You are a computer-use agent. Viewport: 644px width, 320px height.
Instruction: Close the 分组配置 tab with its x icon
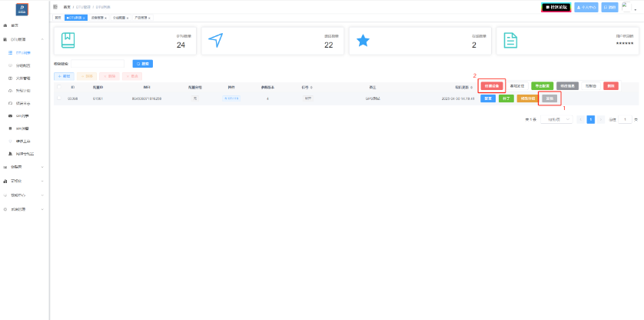(128, 18)
